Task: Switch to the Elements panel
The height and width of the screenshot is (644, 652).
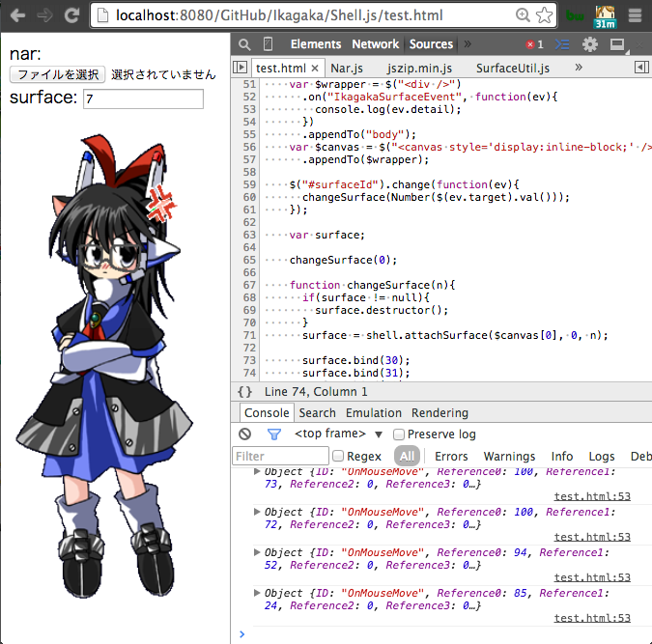Action: click(316, 44)
